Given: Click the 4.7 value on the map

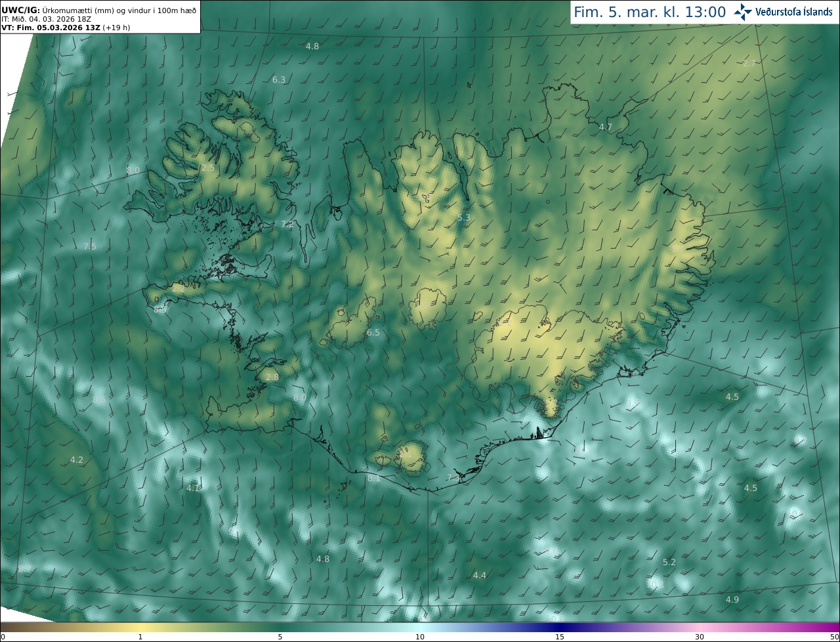Looking at the screenshot, I should [606, 127].
